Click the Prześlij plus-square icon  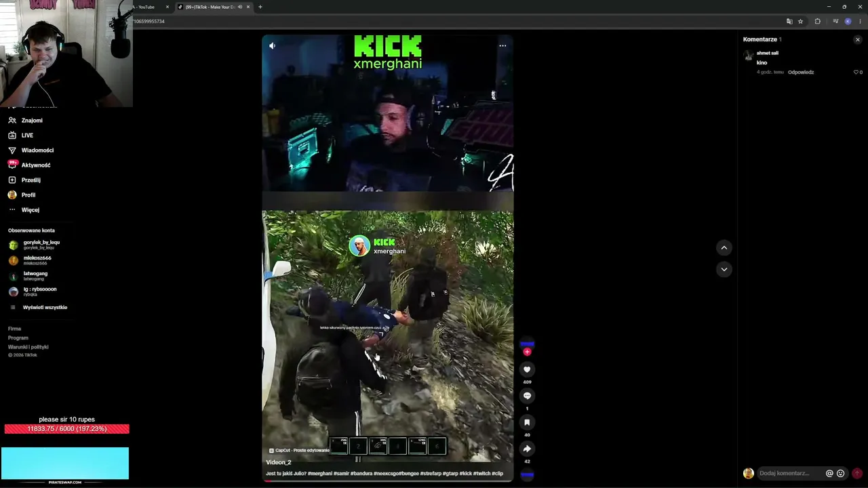pos(12,180)
